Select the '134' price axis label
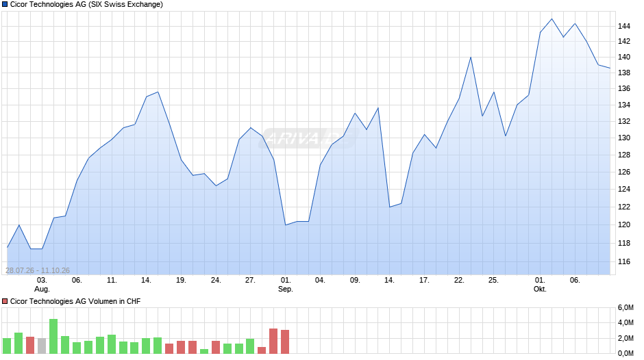This screenshot has height=360, width=644. 624,105
